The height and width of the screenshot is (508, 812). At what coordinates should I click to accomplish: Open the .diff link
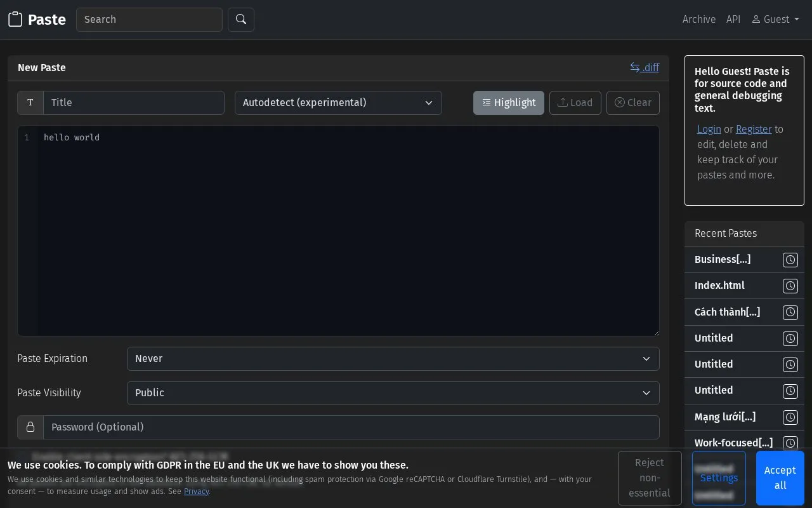point(645,67)
